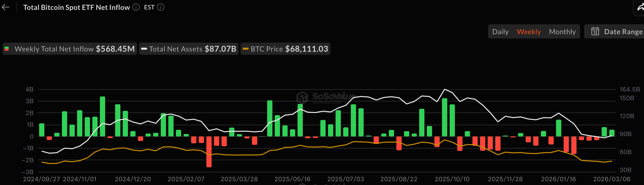Click the calendar icon in Date Range
644x185 pixels.
click(x=595, y=32)
